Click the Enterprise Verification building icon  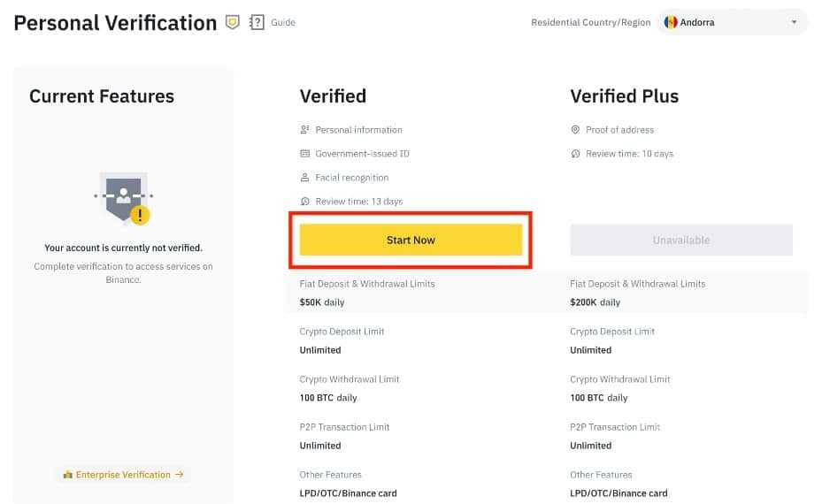(x=67, y=475)
